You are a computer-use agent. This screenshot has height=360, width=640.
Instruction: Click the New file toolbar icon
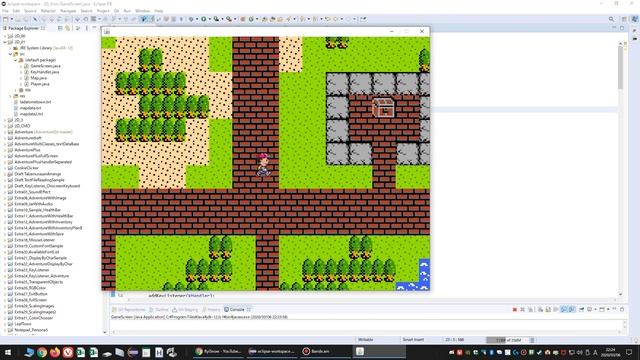(6, 19)
